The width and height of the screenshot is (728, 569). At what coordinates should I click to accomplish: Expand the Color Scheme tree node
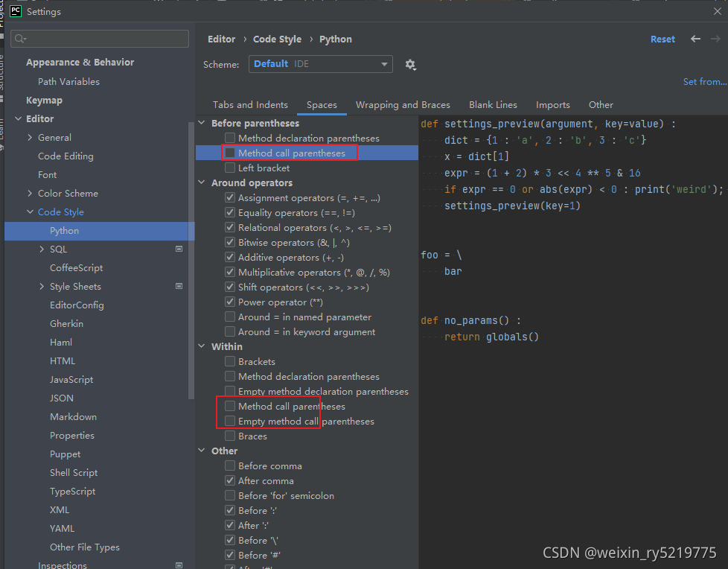point(31,193)
